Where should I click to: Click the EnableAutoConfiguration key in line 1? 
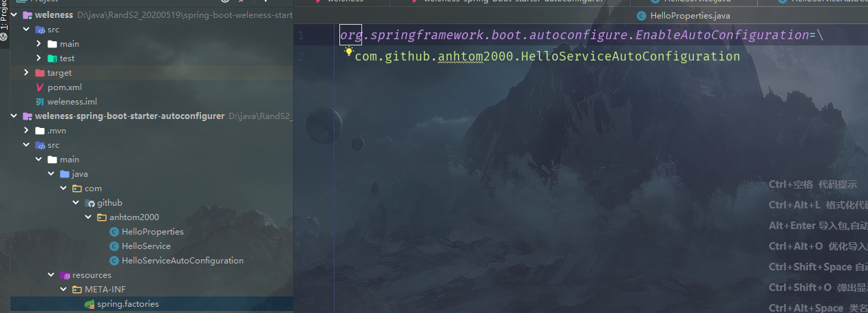pos(722,34)
